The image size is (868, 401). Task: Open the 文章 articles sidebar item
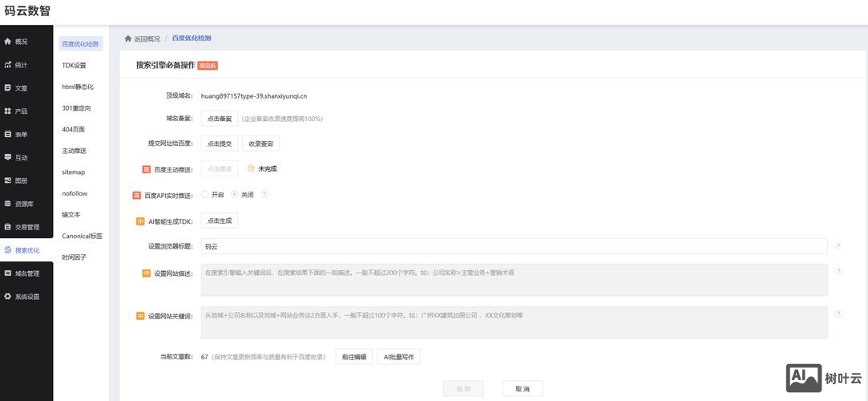point(26,88)
